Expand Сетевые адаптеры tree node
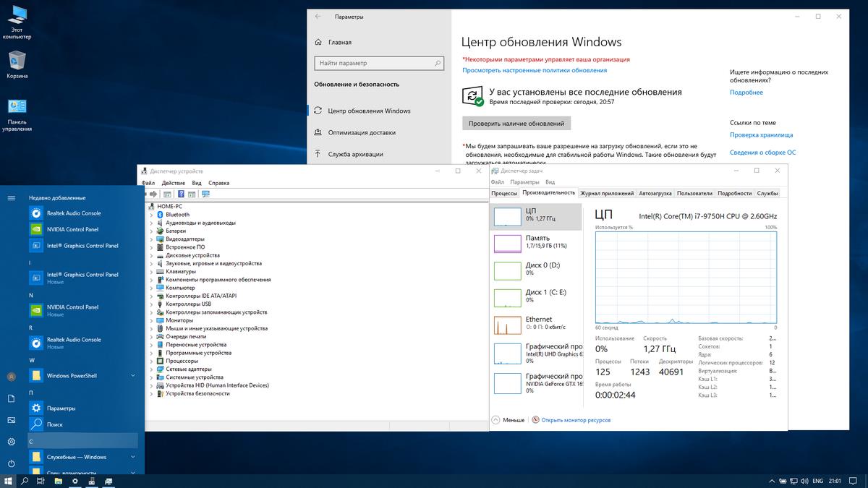868x488 pixels. pyautogui.click(x=151, y=369)
